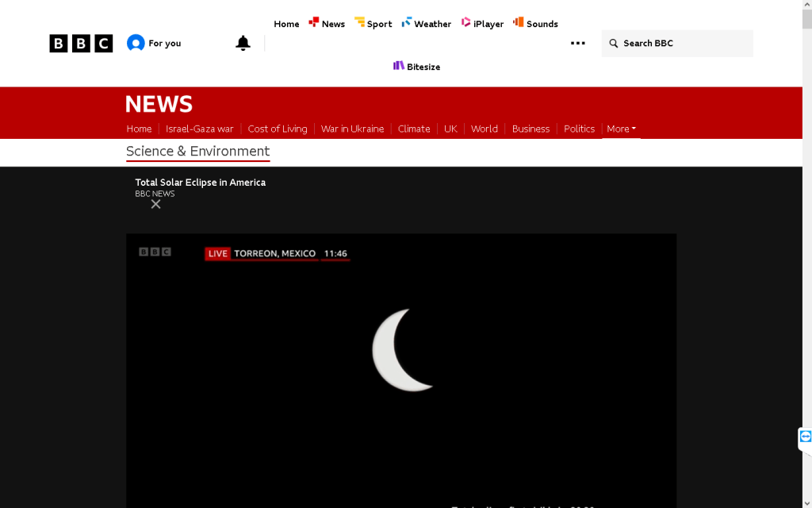Screen dimensions: 812x508
Task: Click the NEWS heading banner
Action: [159, 104]
